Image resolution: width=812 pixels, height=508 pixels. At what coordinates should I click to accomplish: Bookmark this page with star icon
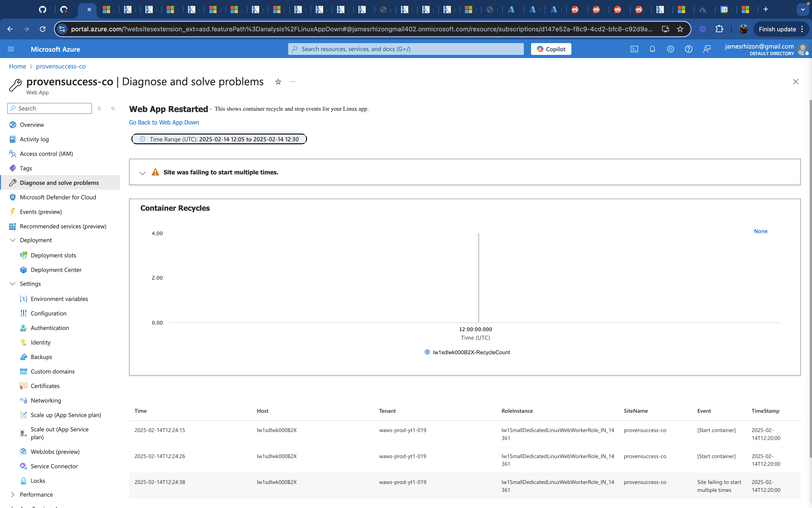[x=680, y=29]
